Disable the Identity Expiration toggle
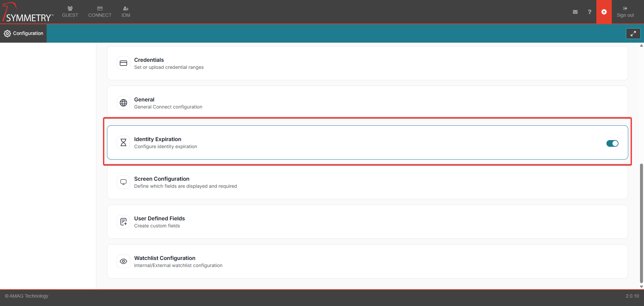This screenshot has height=306, width=644. (612, 143)
